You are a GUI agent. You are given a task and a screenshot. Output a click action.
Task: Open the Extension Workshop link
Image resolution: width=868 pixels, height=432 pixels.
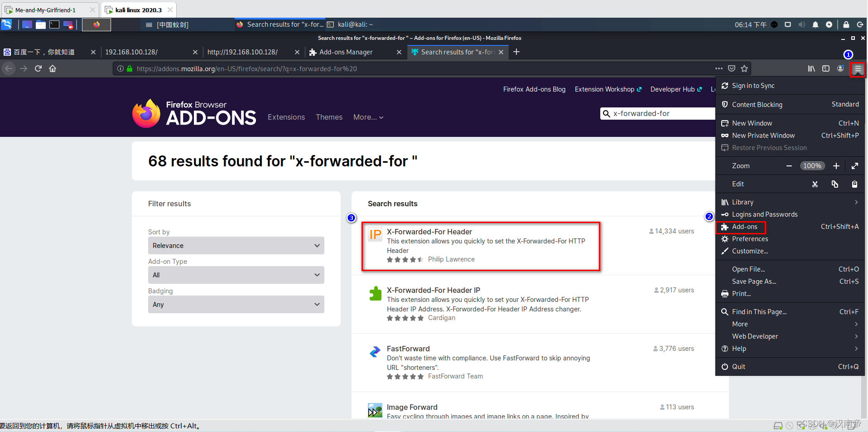608,89
